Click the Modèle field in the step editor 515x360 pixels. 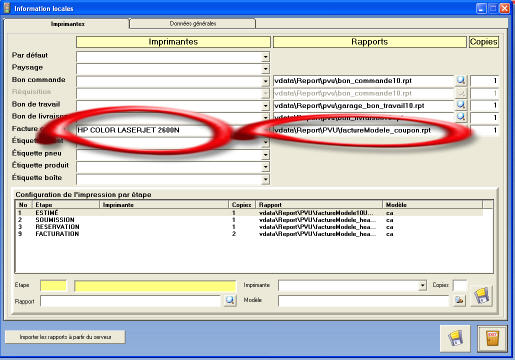364,301
